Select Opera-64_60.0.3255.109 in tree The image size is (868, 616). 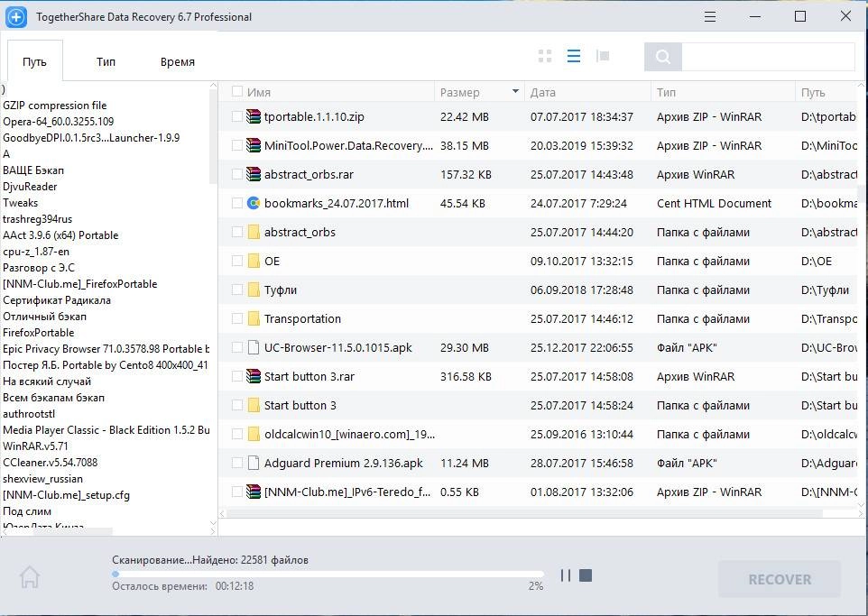click(x=58, y=121)
